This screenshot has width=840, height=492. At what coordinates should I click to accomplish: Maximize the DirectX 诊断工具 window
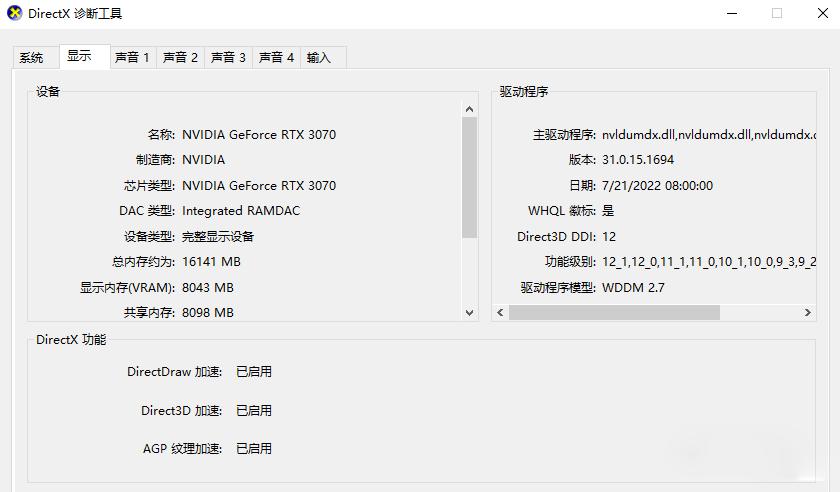[x=777, y=14]
